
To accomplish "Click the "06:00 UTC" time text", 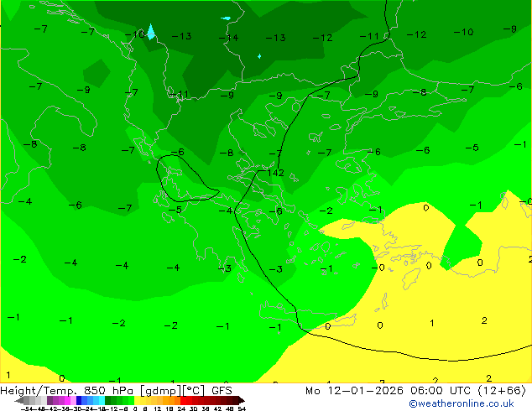I will (x=442, y=391).
